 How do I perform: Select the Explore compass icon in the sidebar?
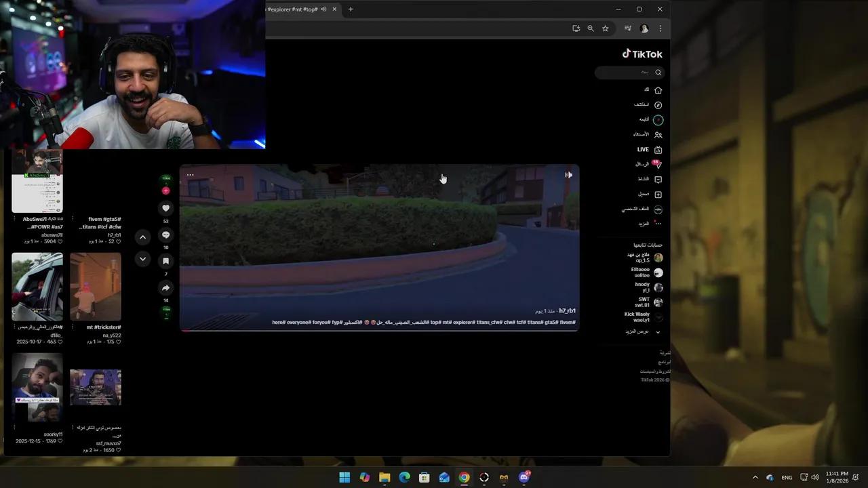pos(658,105)
